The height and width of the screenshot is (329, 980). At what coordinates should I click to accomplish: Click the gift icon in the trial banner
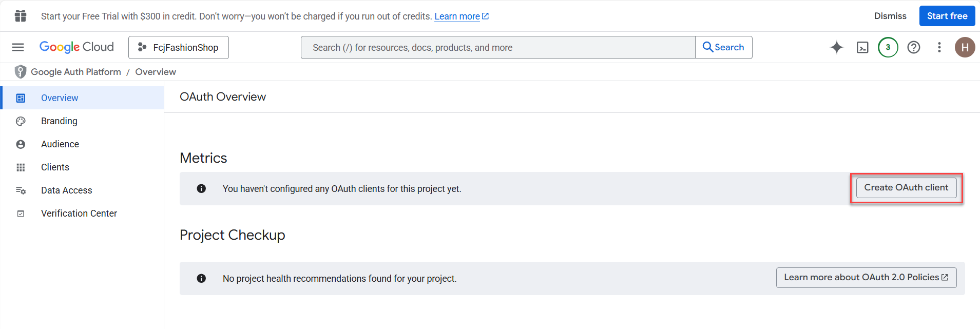tap(21, 16)
